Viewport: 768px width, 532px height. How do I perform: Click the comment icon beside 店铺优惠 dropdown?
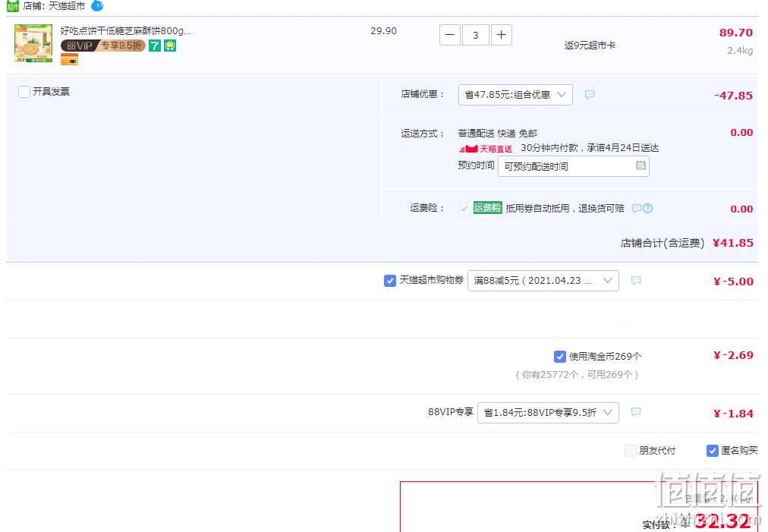tap(590, 95)
